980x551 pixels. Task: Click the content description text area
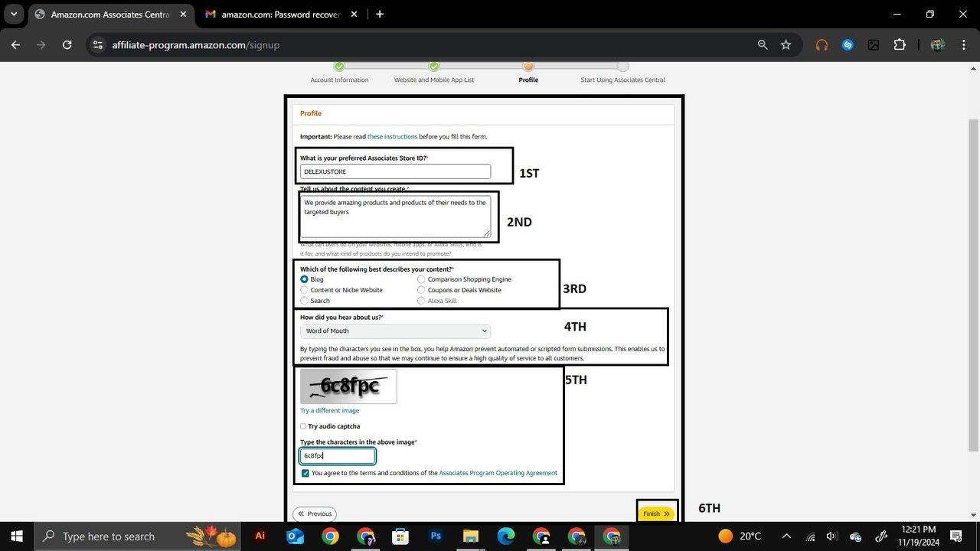395,217
